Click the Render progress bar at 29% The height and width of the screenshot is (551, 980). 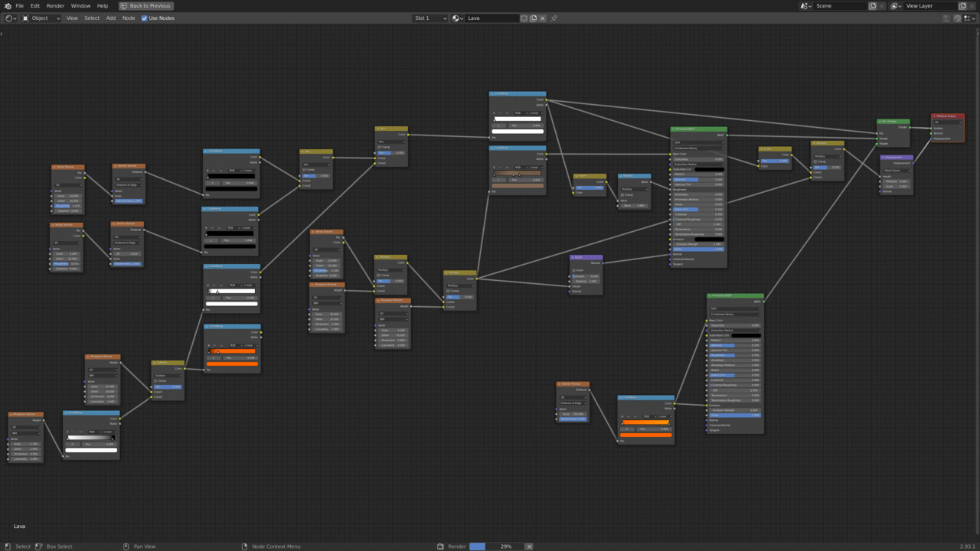(x=496, y=546)
